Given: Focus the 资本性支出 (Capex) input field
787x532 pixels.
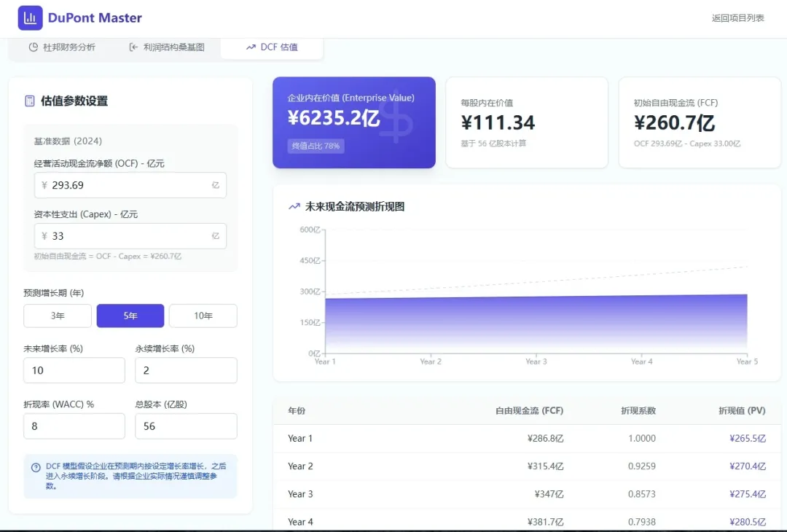Looking at the screenshot, I should coord(130,236).
